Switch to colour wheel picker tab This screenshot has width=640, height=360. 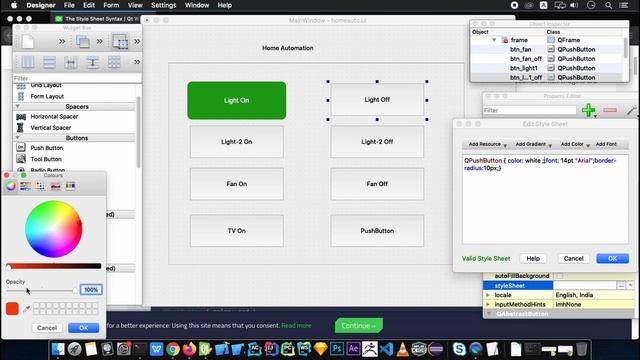(x=11, y=186)
